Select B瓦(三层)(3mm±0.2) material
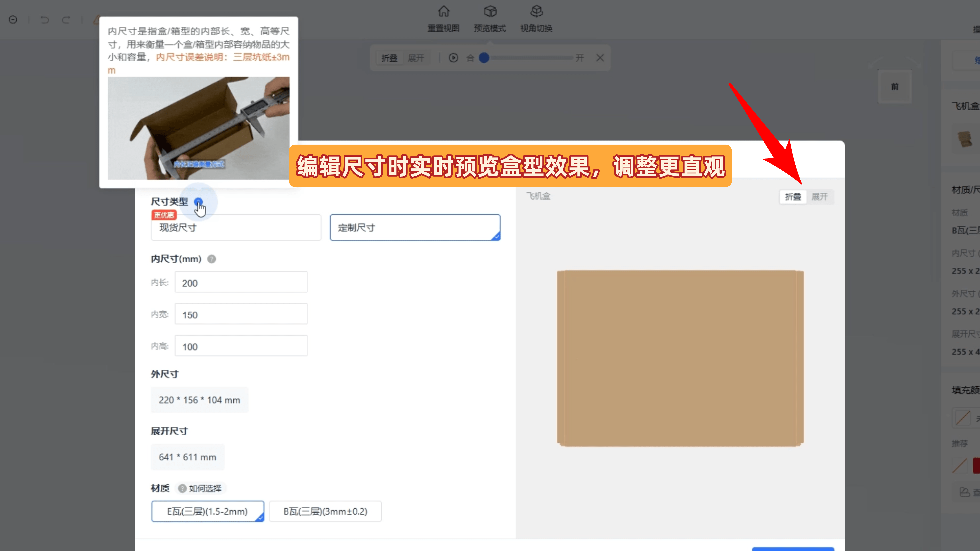This screenshot has height=551, width=980. (x=325, y=511)
